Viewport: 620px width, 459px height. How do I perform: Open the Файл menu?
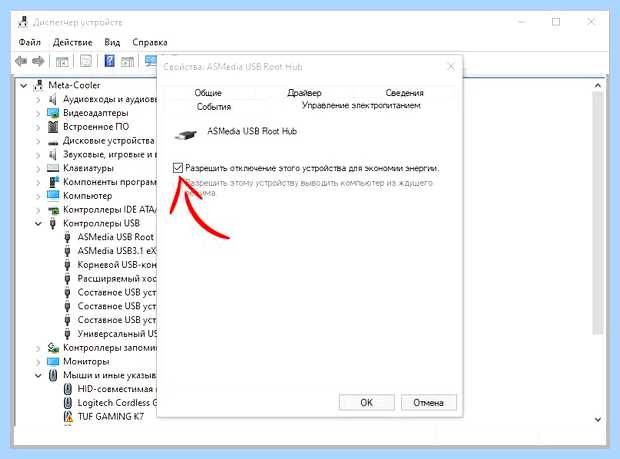[x=29, y=42]
